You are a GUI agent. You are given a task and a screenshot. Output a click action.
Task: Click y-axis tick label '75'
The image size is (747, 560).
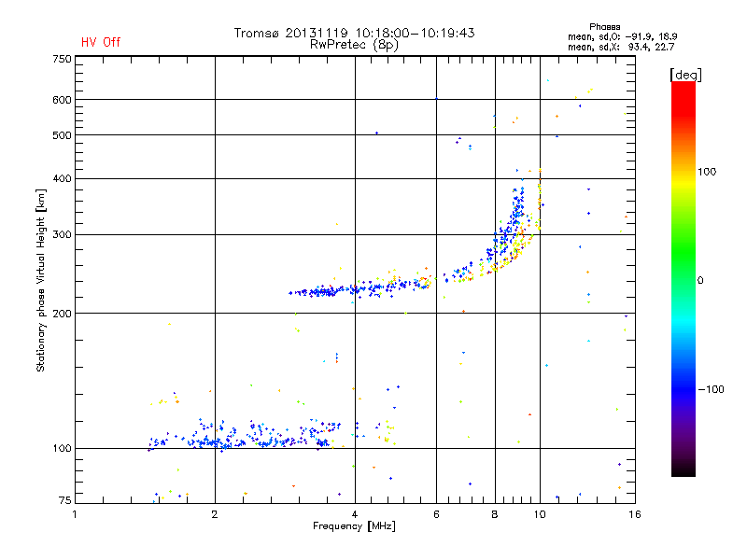pyautogui.click(x=65, y=500)
